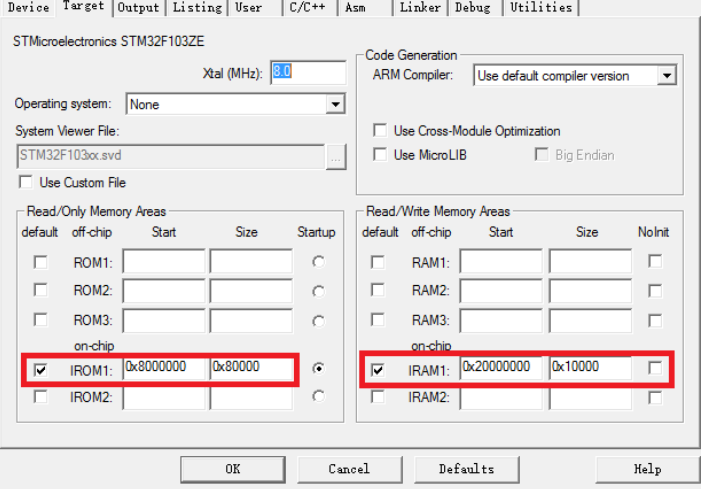
Task: Open the Utilities tab
Action: (x=541, y=8)
